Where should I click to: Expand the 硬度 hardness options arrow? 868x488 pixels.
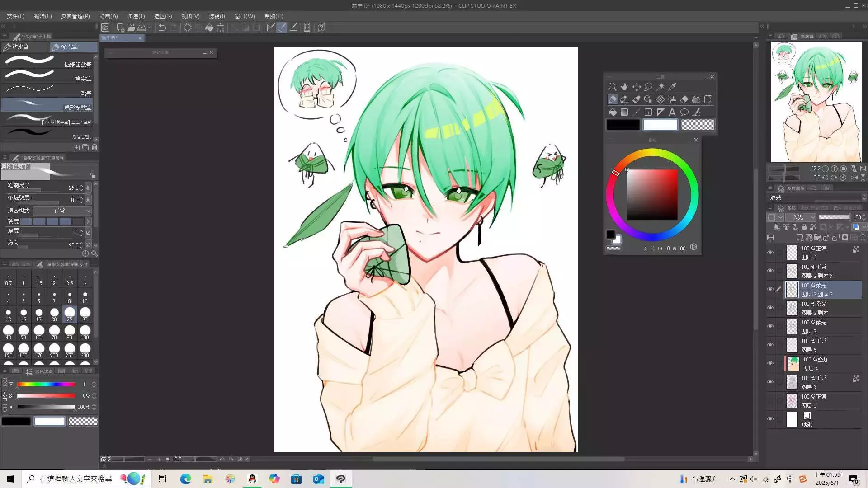(88, 221)
